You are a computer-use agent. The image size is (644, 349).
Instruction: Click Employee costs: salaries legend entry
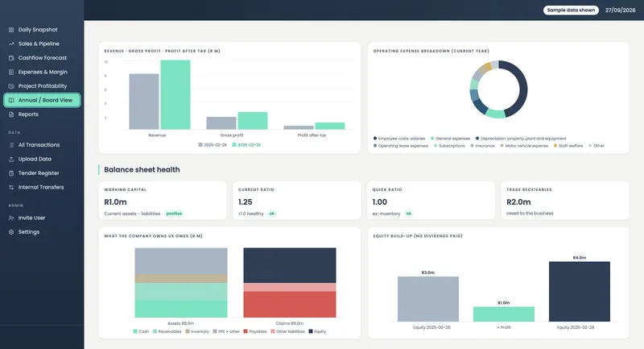(399, 139)
